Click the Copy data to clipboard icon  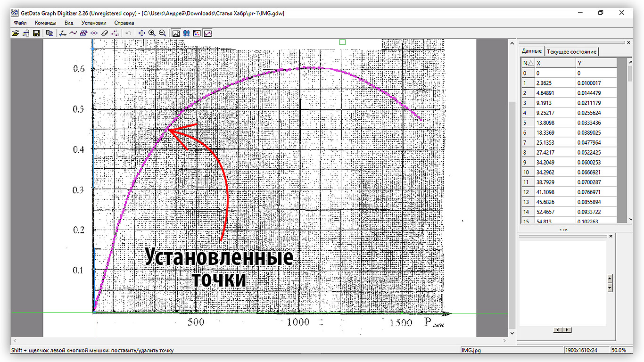pos(49,33)
